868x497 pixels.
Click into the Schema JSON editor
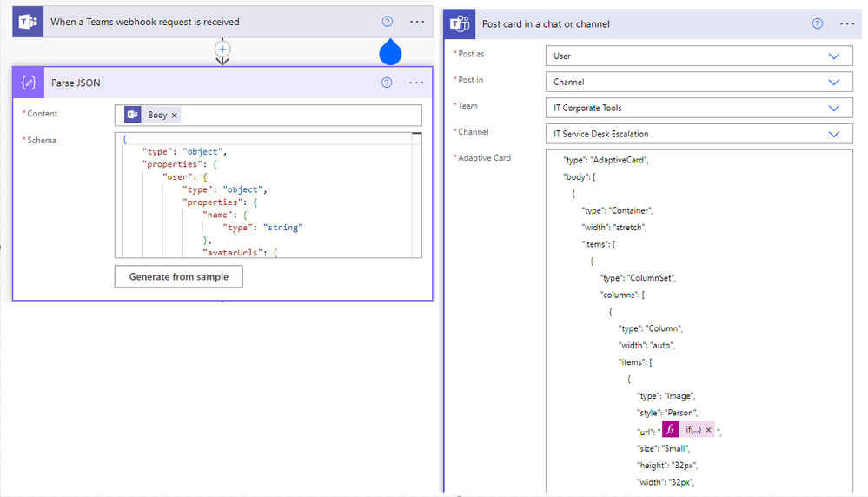pyautogui.click(x=268, y=195)
